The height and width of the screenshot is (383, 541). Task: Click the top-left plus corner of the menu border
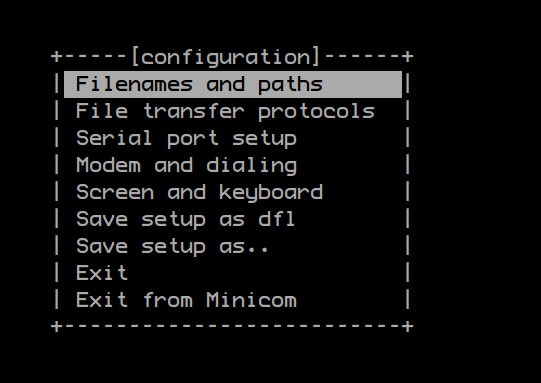coord(57,56)
